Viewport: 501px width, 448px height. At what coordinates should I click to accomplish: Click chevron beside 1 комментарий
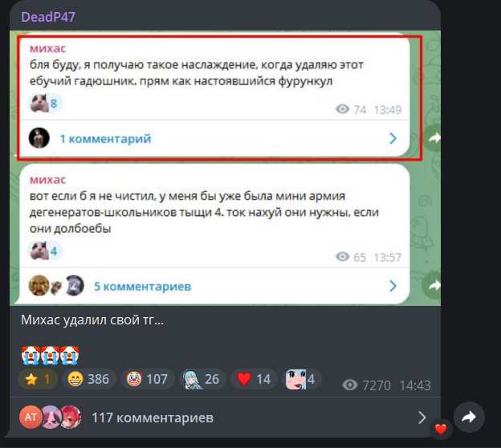tap(393, 138)
